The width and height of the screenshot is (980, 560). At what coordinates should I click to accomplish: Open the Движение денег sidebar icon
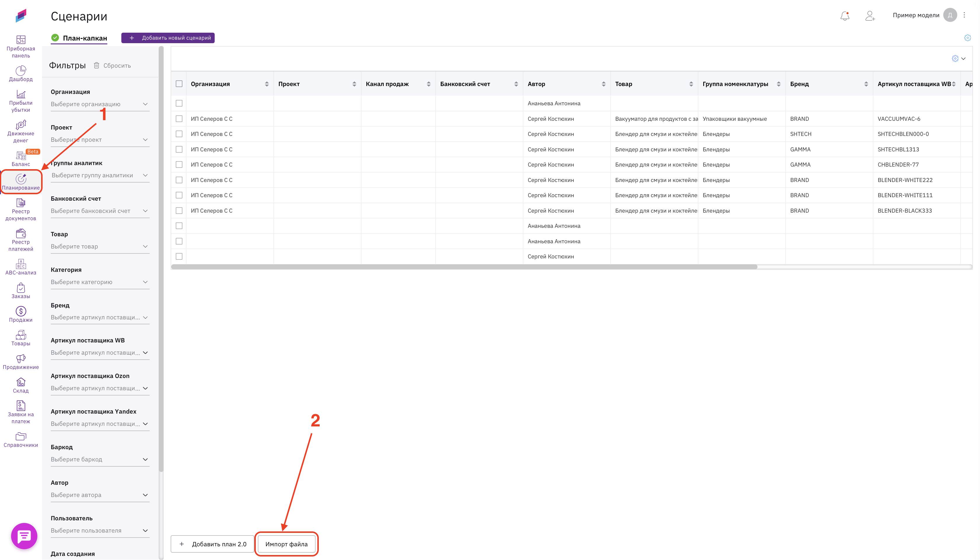[x=21, y=125]
